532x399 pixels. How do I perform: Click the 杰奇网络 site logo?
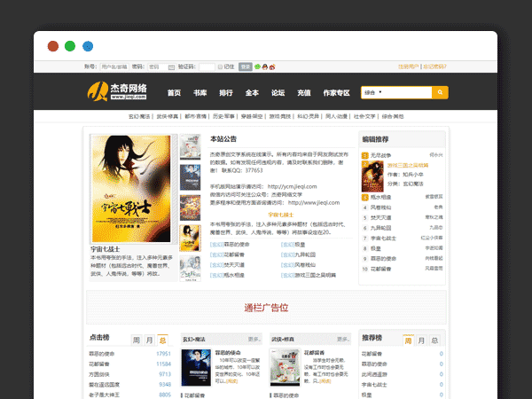coord(117,91)
